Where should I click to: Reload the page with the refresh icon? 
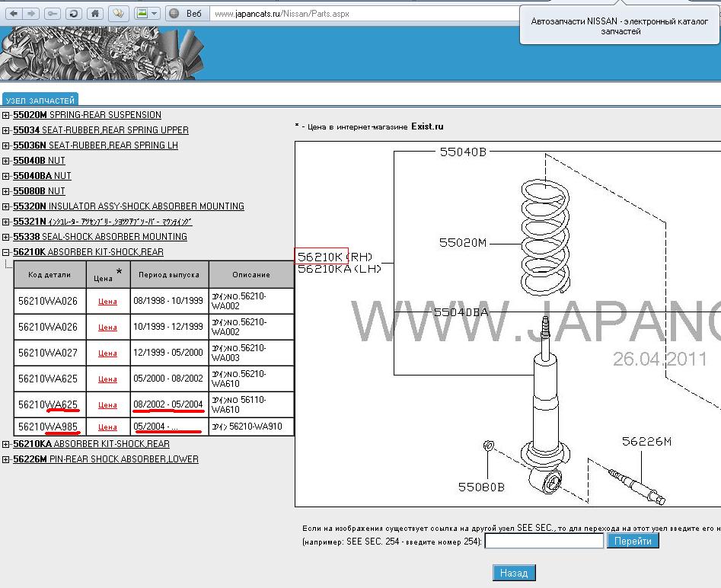tap(74, 14)
